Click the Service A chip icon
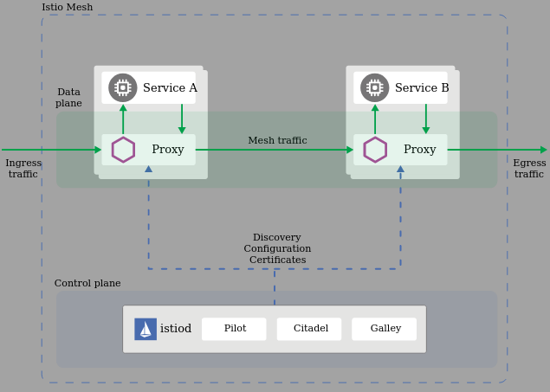The height and width of the screenshot is (392, 550). tap(123, 87)
